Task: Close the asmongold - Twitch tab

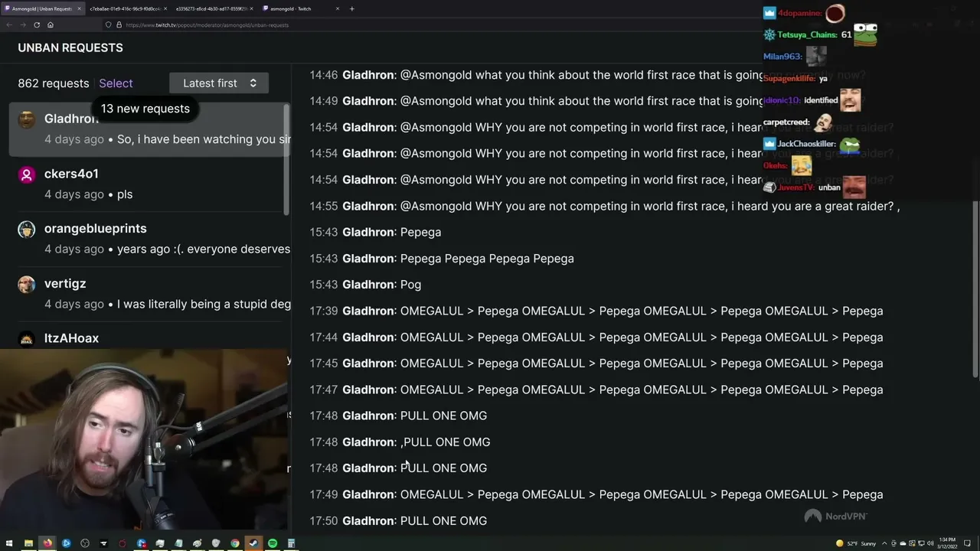Action: [338, 8]
